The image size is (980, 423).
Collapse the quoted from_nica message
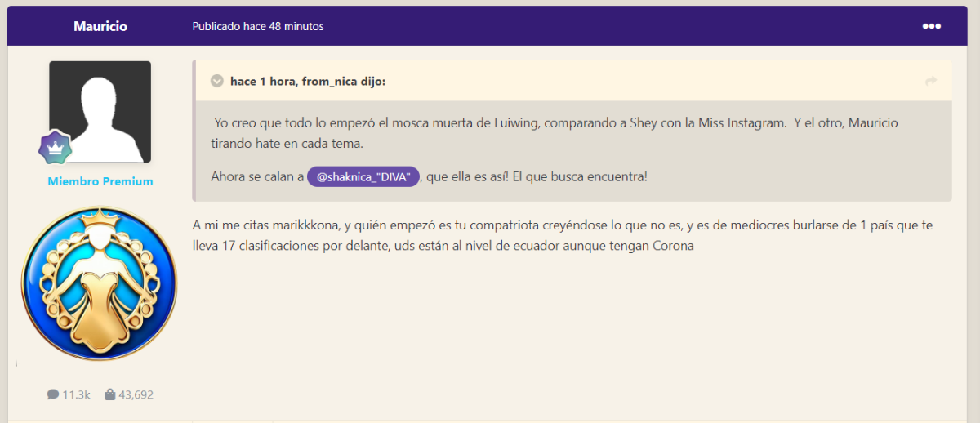pos(217,81)
